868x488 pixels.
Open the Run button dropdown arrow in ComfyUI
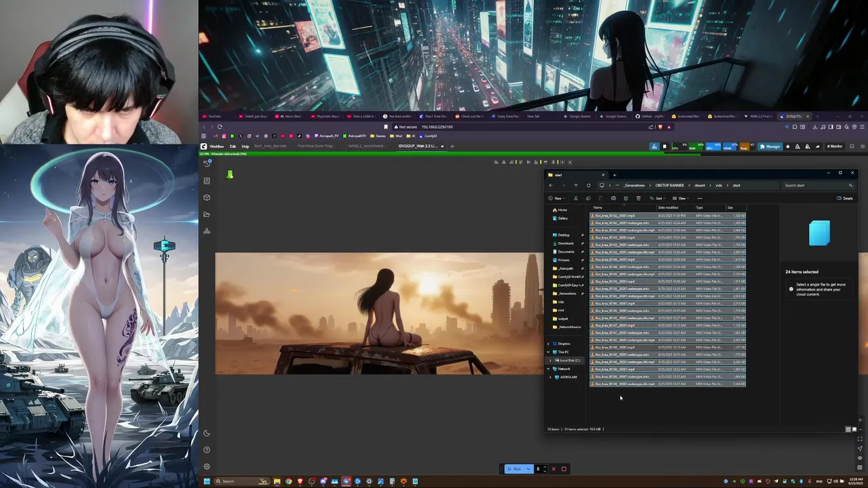pos(528,469)
